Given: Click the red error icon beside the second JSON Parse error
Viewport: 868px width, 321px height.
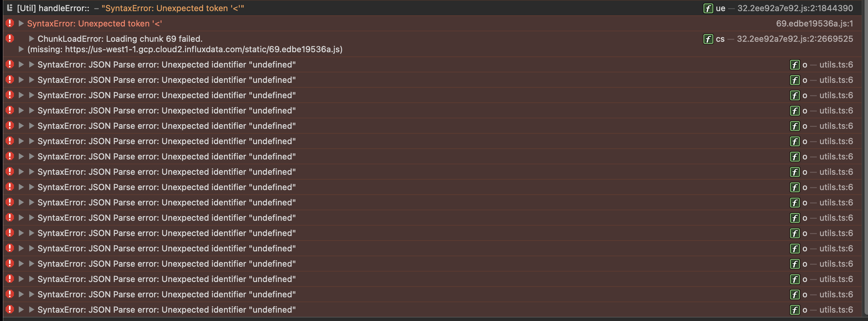Looking at the screenshot, I should pyautogui.click(x=10, y=80).
